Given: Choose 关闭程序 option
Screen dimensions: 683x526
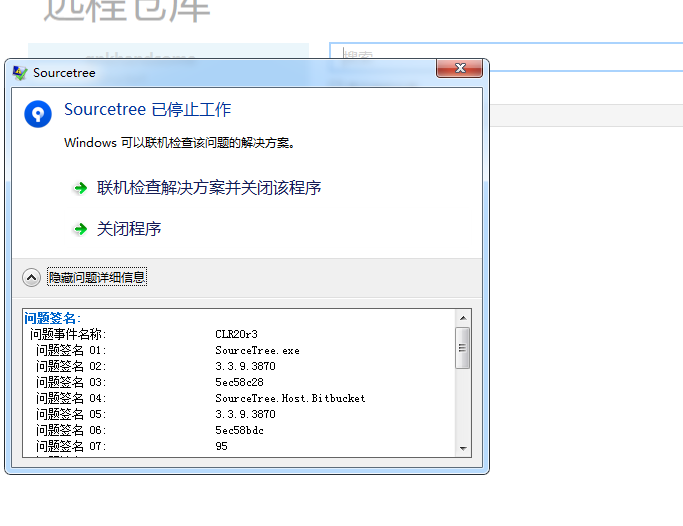Looking at the screenshot, I should coord(129,229).
